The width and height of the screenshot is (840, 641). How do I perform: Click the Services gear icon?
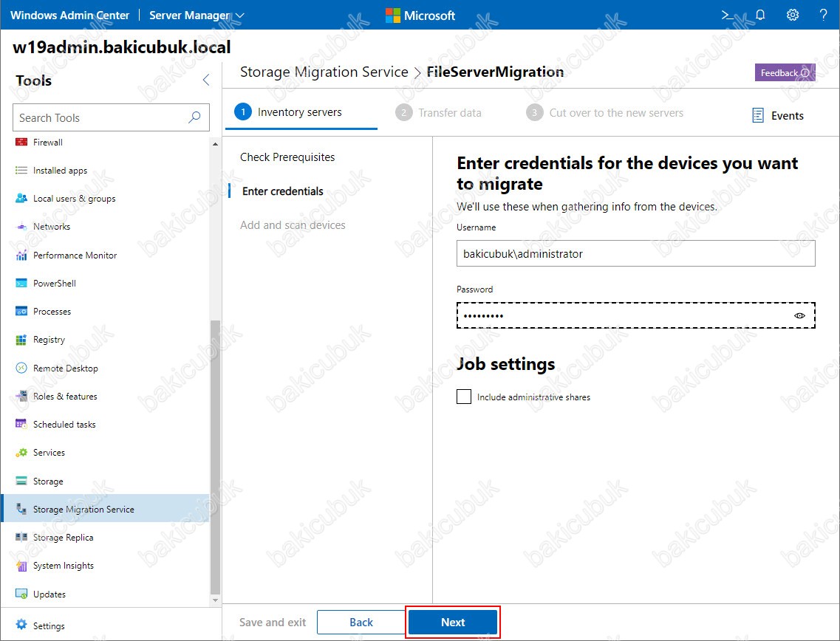coord(21,453)
